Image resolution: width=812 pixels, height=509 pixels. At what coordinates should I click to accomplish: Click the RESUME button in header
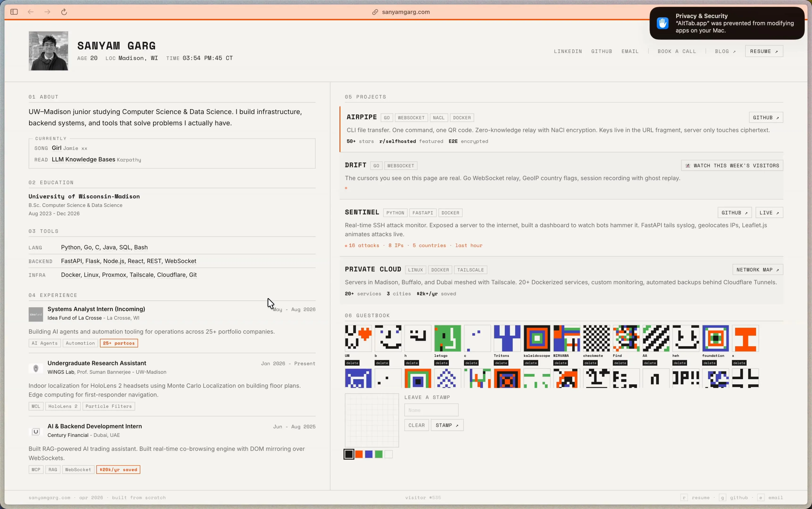[764, 51]
